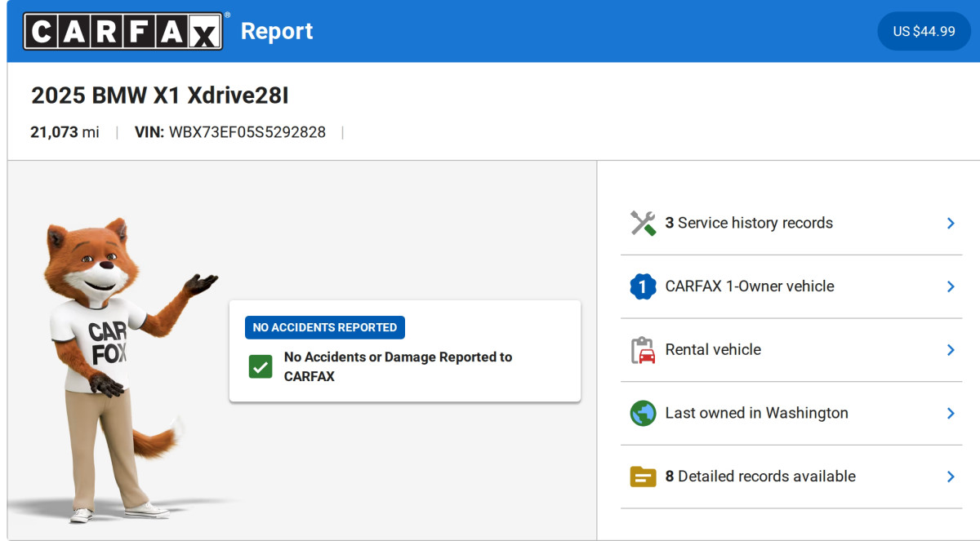Click the US $44.99 price button
This screenshot has height=541, width=980.
[x=924, y=31]
